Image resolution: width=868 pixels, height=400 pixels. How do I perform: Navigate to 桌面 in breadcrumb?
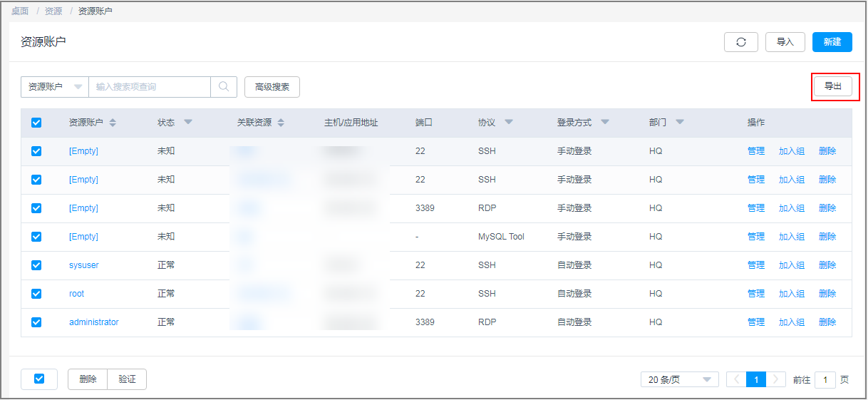click(x=20, y=11)
